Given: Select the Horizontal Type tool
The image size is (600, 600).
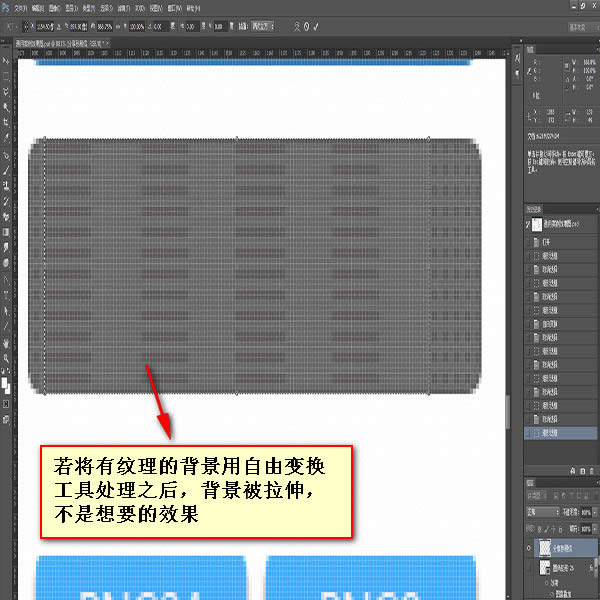Looking at the screenshot, I should pyautogui.click(x=6, y=295).
